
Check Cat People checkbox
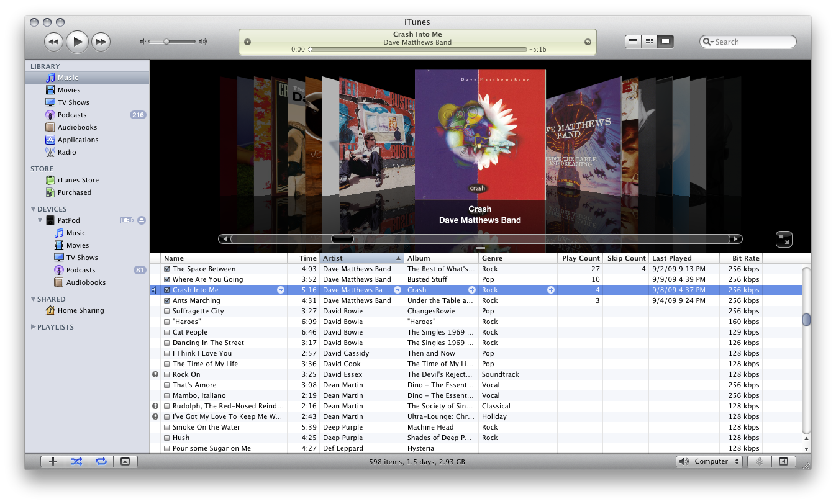pos(166,333)
